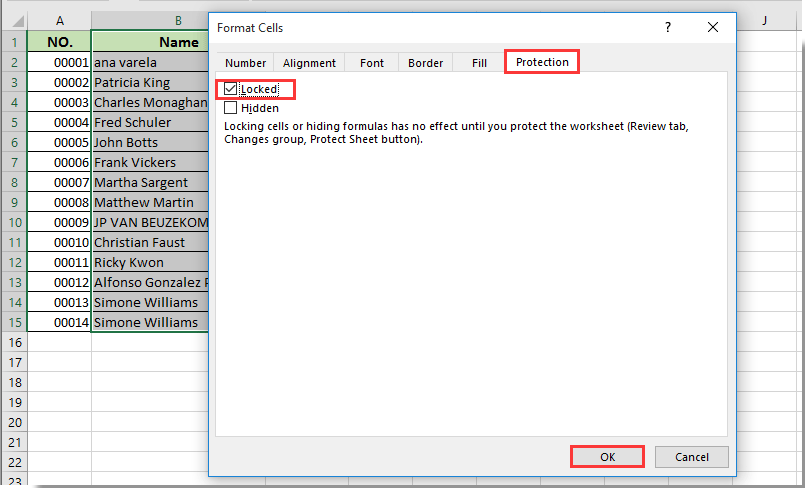This screenshot has height=488, width=805.
Task: Select row 16 header
Action: click(14, 342)
